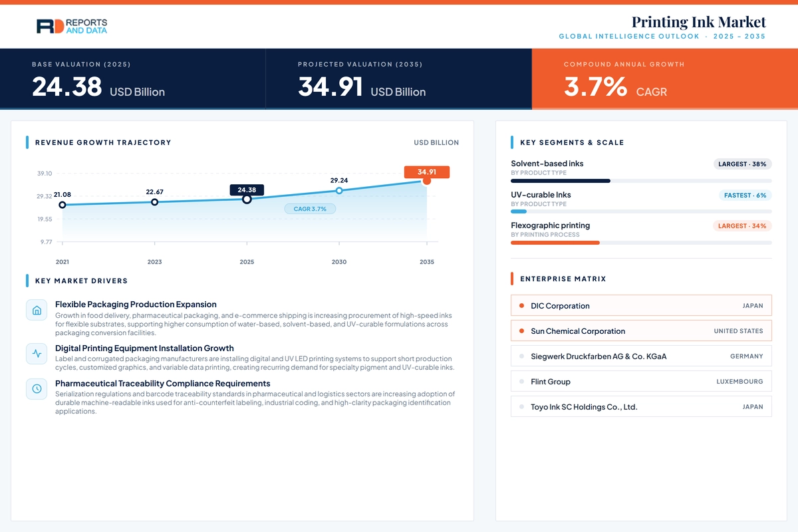Screen dimensions: 798x532
Task: Click the LARGEST 38% badge
Action: click(x=742, y=164)
